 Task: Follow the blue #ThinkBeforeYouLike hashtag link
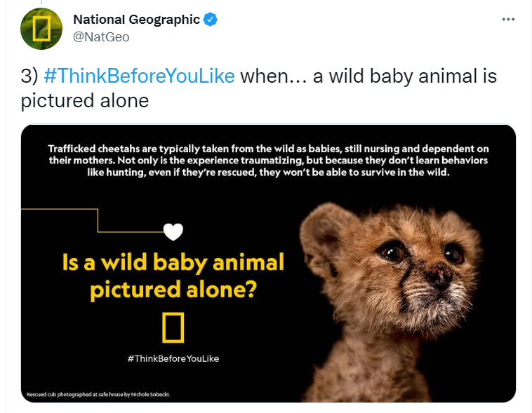coord(139,76)
